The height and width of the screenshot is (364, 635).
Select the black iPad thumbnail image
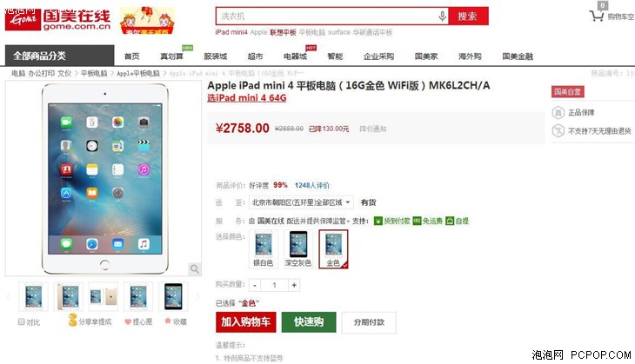(x=173, y=296)
